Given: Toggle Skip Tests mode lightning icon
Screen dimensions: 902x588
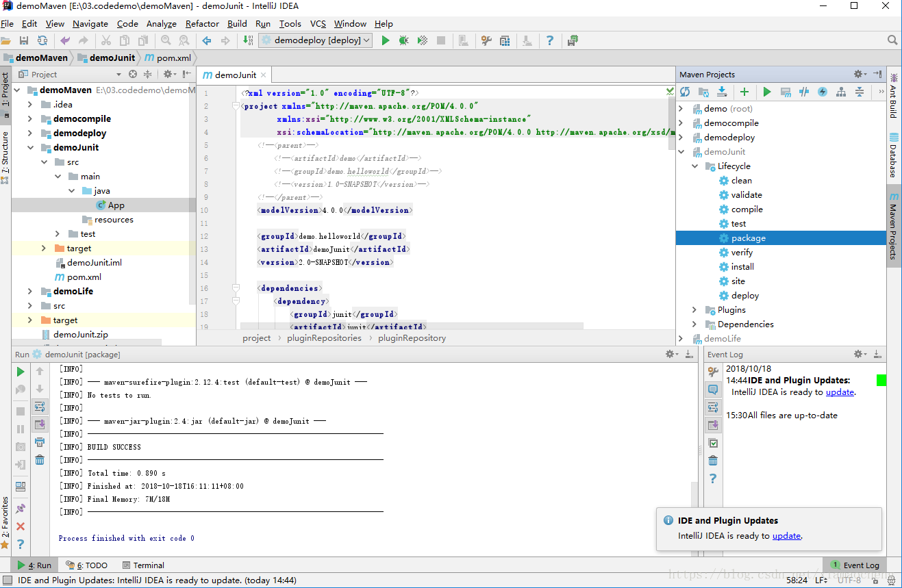Looking at the screenshot, I should click(x=823, y=92).
